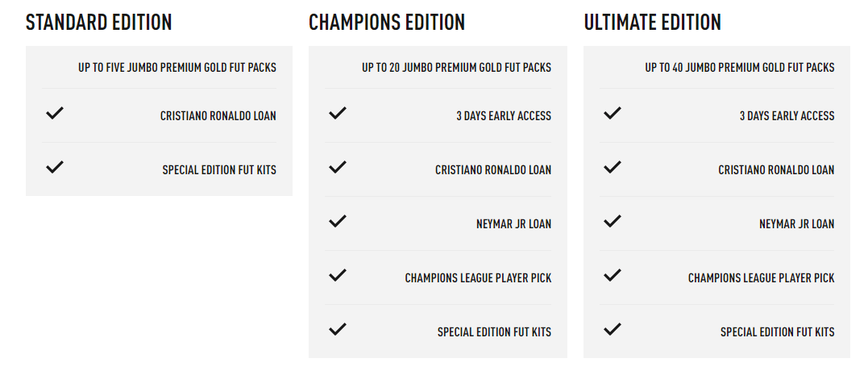Viewport: 868px width, 392px height.
Task: Click checkmark beside Cristiano Ronaldo Loan in Champions Edition
Action: pos(338,168)
